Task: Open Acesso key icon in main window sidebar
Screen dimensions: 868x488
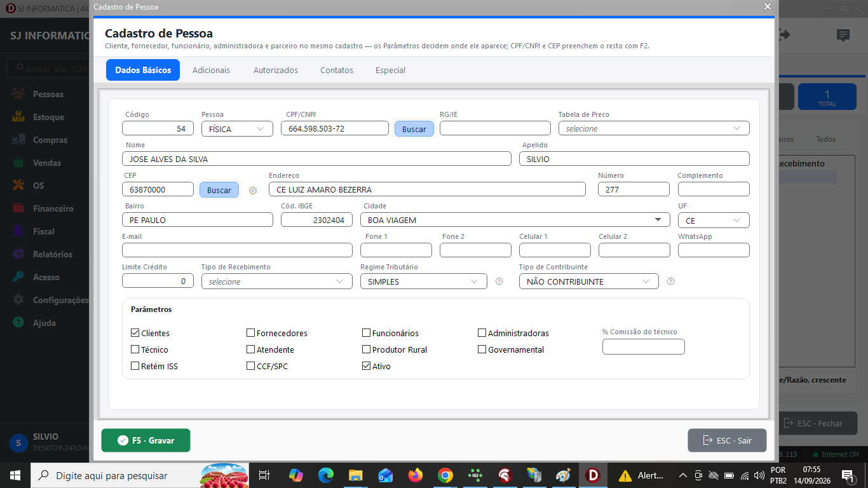Action: [x=19, y=277]
